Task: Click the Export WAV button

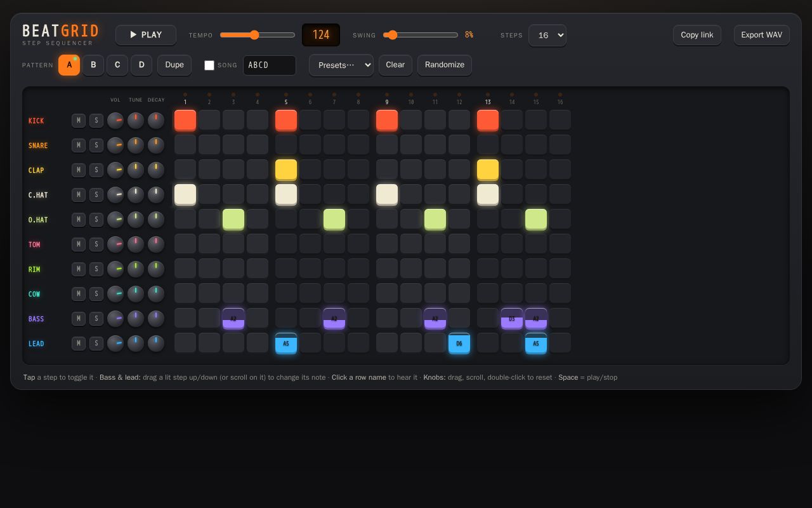Action: pyautogui.click(x=762, y=35)
